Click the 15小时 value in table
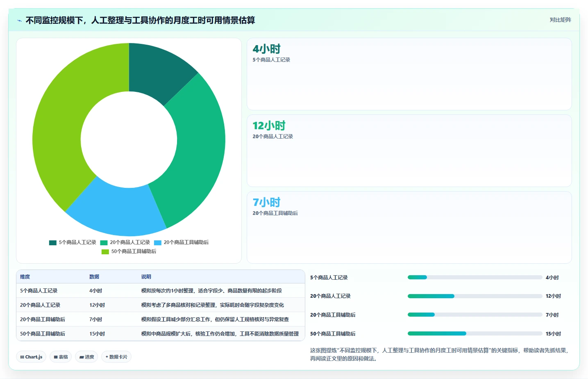The image size is (588, 379). [x=97, y=334]
